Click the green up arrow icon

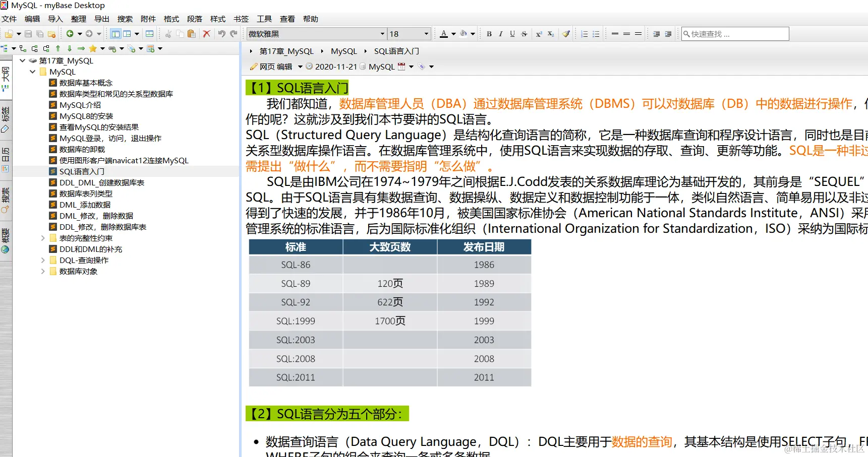coord(57,48)
